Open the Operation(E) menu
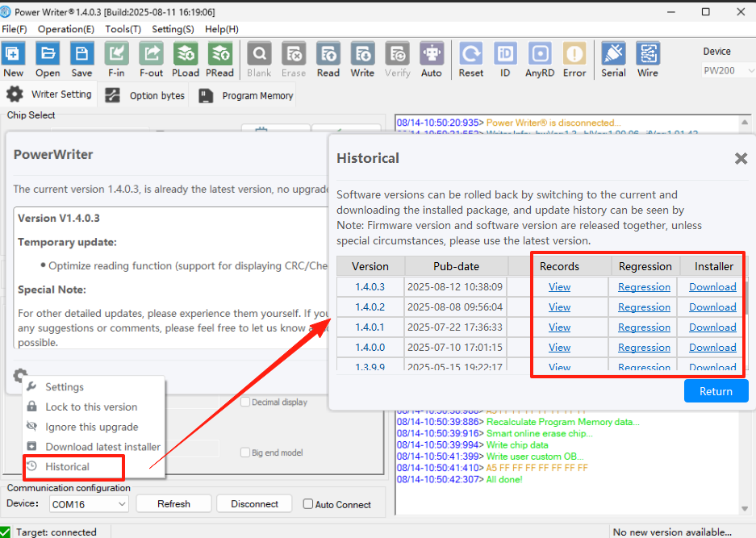The width and height of the screenshot is (756, 538). 66,29
